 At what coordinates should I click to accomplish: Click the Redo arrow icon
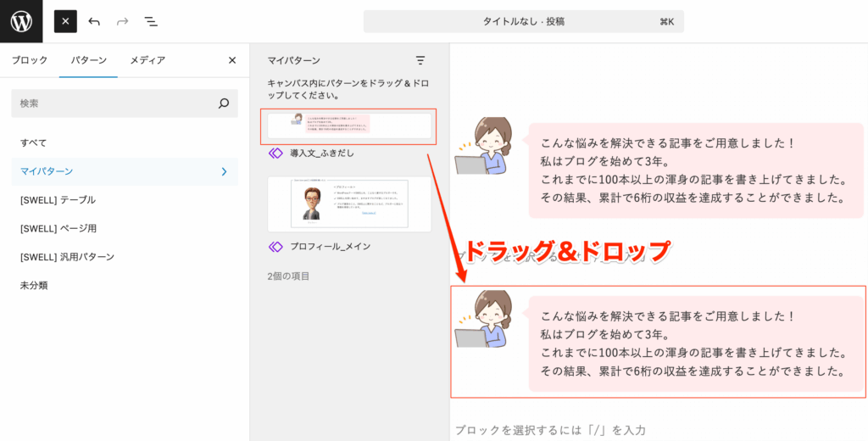pyautogui.click(x=122, y=21)
